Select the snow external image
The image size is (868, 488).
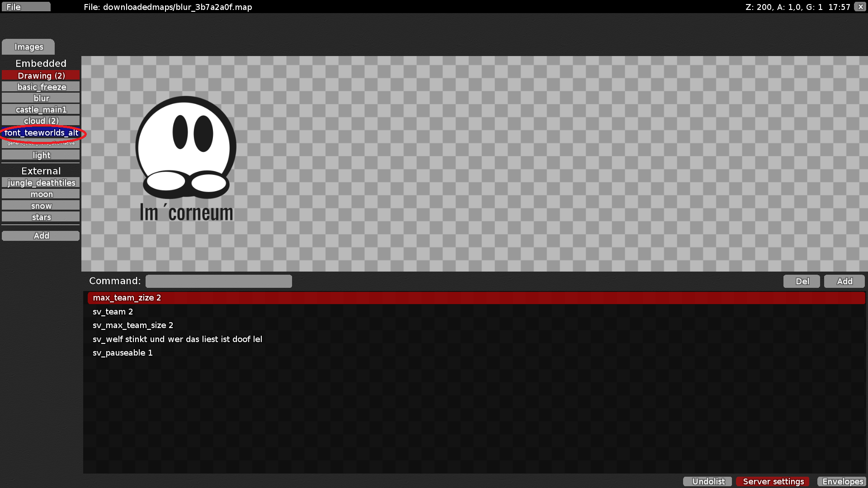tap(41, 205)
